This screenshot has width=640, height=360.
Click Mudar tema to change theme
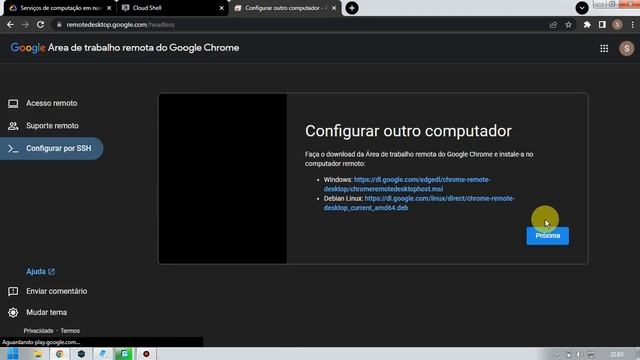pyautogui.click(x=46, y=312)
